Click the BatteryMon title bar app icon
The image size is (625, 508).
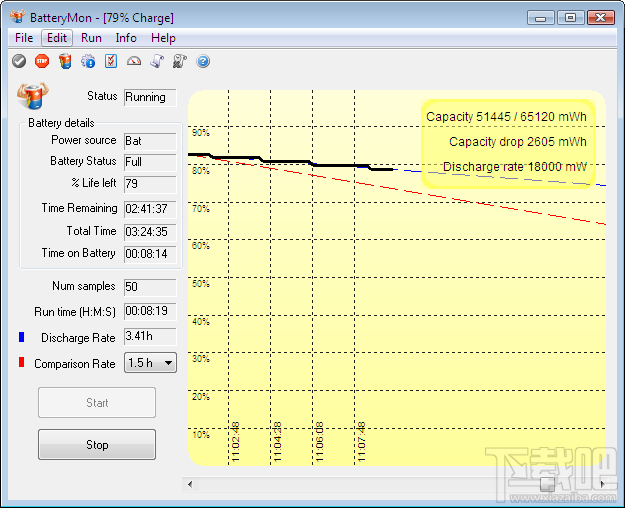coord(18,17)
